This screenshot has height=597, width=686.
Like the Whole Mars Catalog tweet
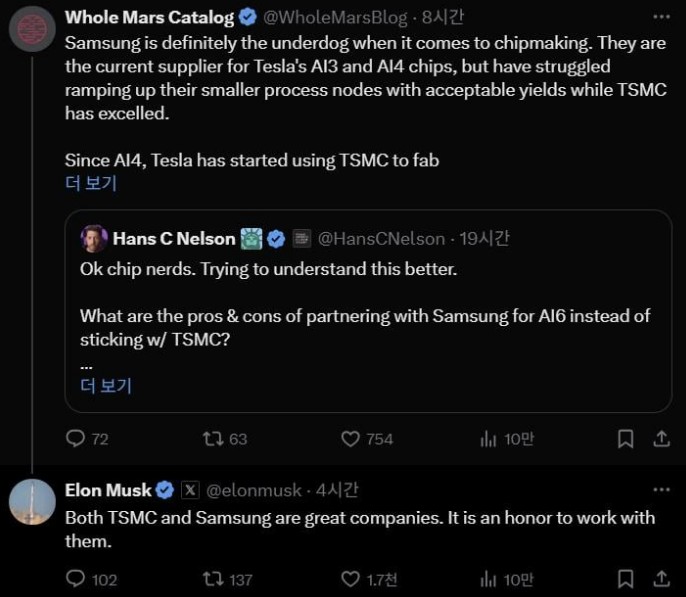(x=351, y=438)
